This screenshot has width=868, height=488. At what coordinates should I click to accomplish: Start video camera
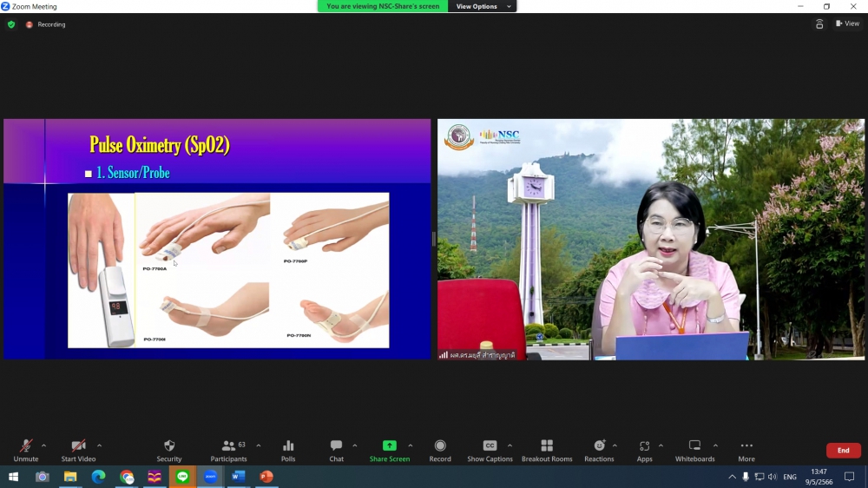point(78,450)
